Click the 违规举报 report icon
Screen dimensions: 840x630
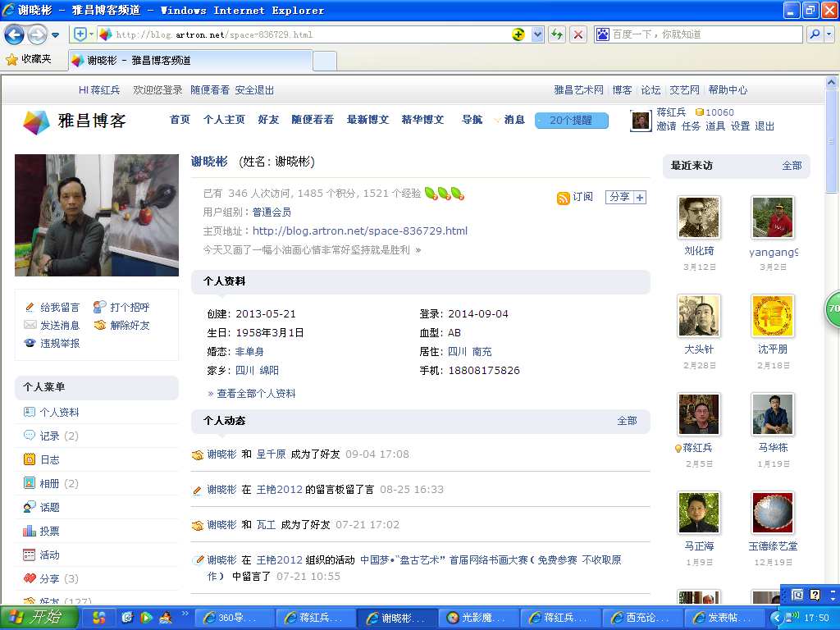30,344
